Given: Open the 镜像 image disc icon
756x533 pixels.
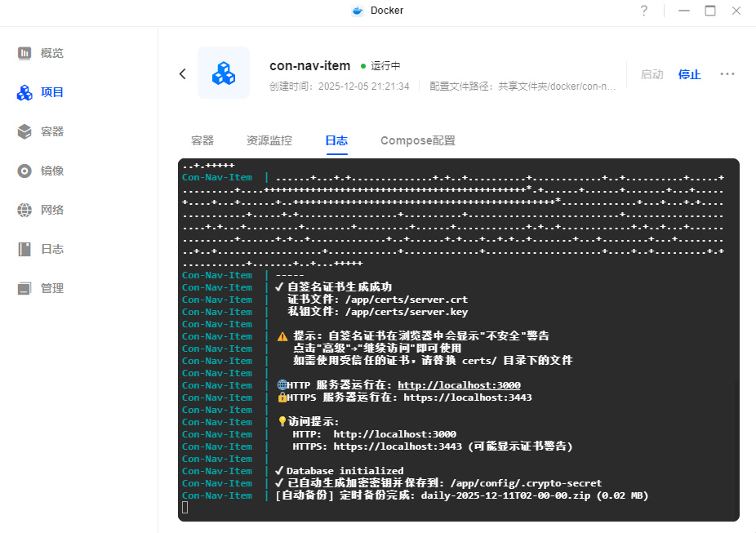Looking at the screenshot, I should (24, 171).
